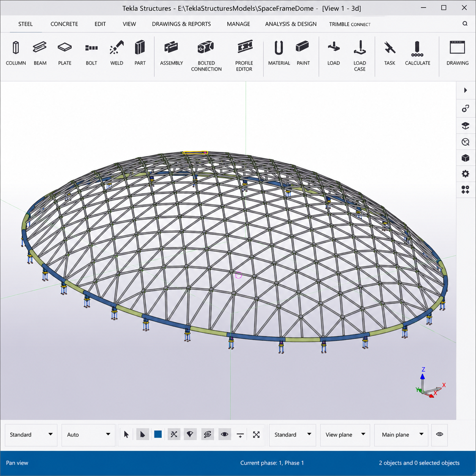Open DRAWINGS & REPORTS tab
The image size is (476, 476).
(181, 24)
